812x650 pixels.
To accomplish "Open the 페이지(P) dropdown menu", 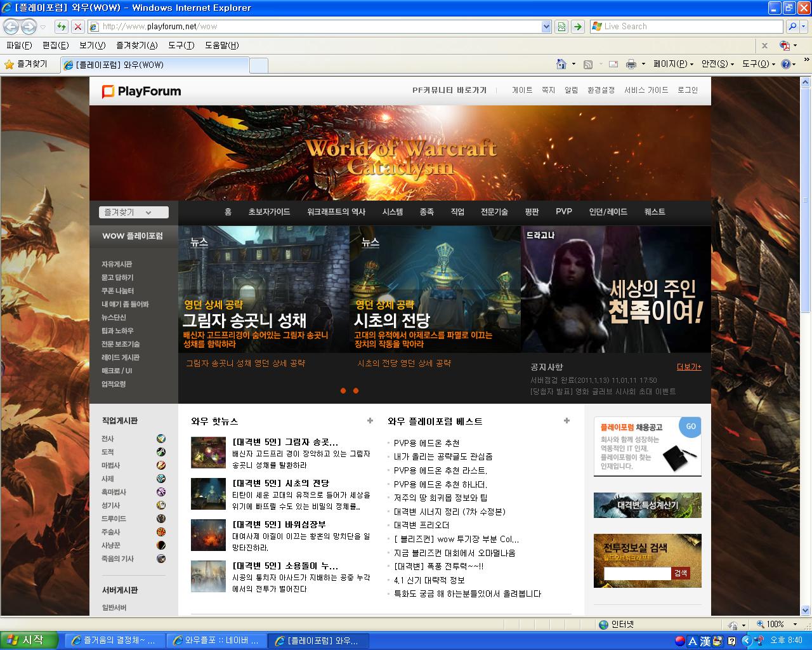I will point(673,64).
